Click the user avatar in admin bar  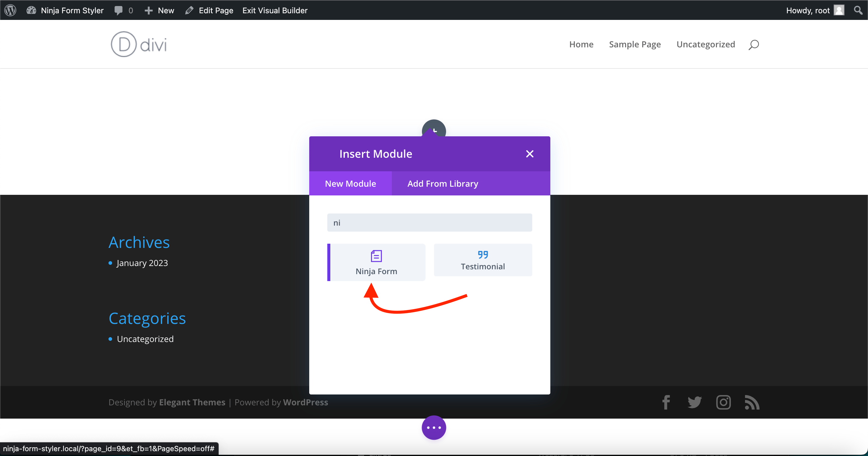(839, 10)
